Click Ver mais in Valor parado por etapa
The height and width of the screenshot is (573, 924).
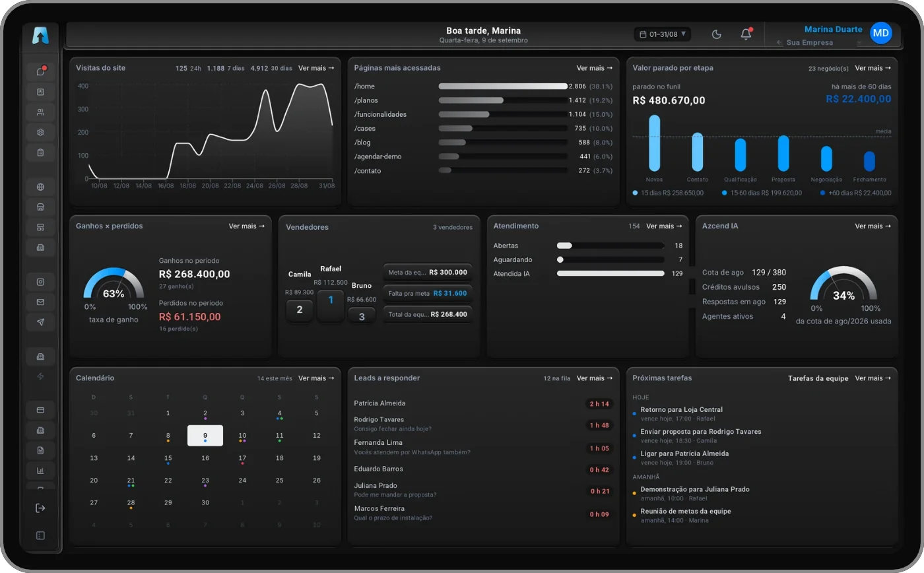873,68
